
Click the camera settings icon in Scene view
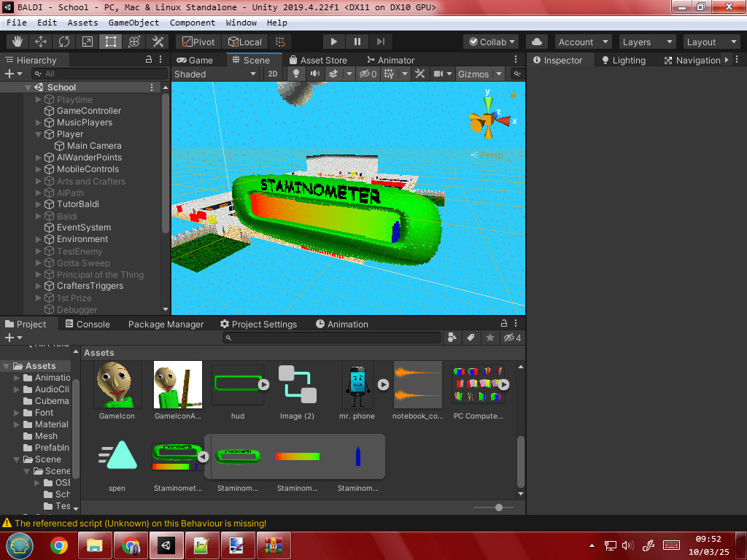438,74
